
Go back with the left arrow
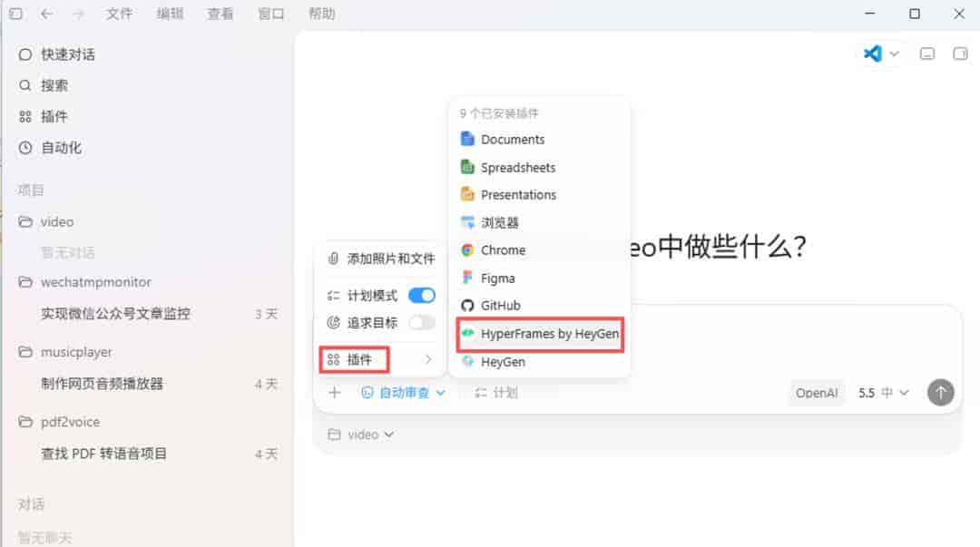pos(46,13)
